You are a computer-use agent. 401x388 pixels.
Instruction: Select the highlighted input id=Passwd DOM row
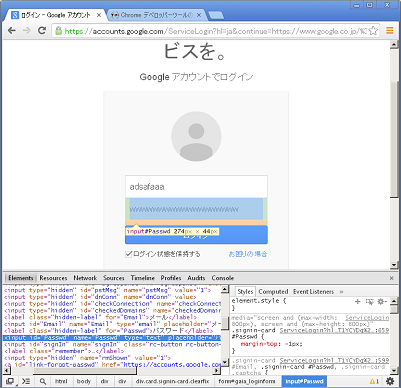point(112,338)
